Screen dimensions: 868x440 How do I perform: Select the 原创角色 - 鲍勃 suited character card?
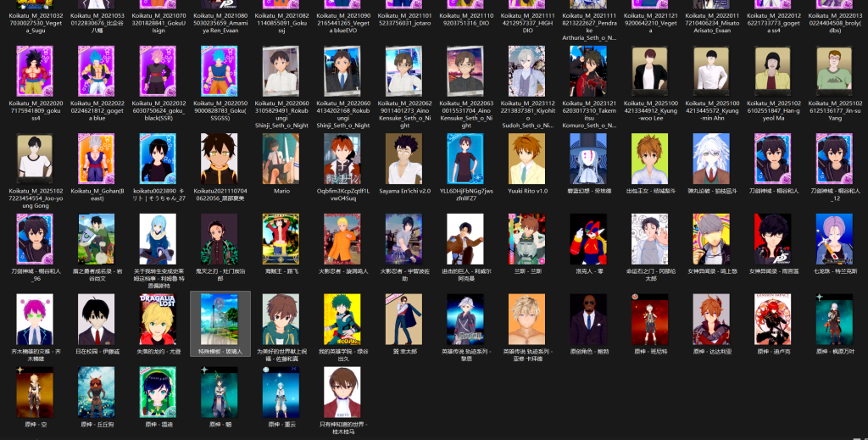(588, 320)
